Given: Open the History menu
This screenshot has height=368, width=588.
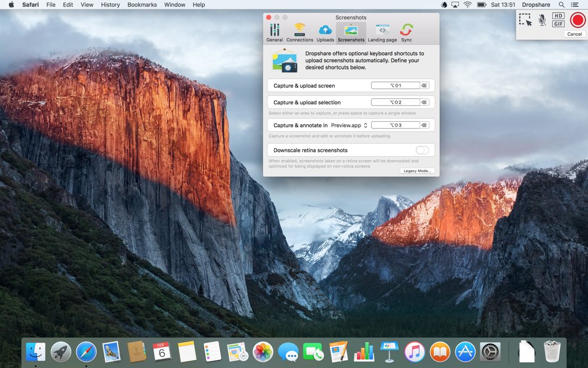Looking at the screenshot, I should (110, 5).
